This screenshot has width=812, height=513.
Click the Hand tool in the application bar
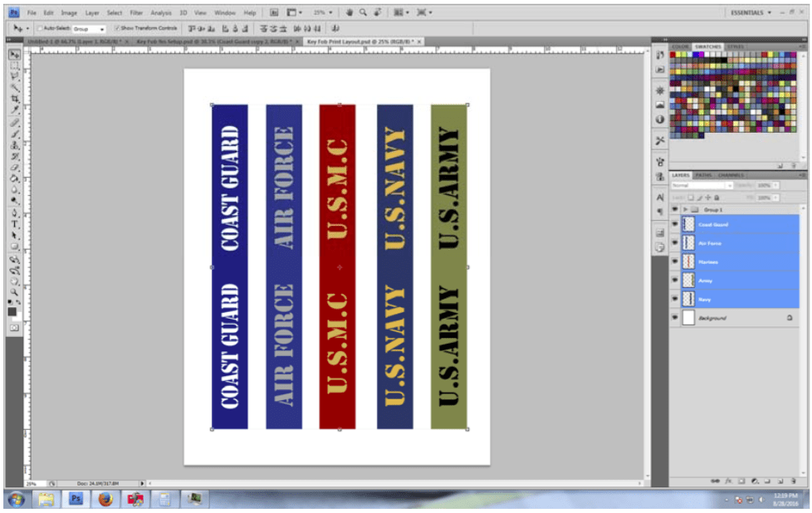[x=349, y=12]
